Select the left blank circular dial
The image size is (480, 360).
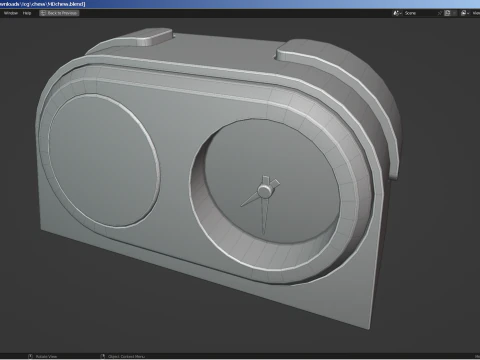pos(103,160)
